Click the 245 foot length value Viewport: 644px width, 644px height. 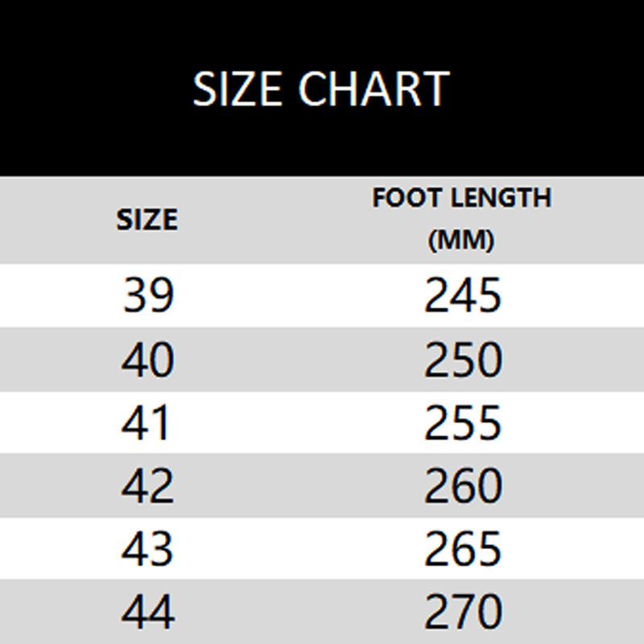[463, 295]
